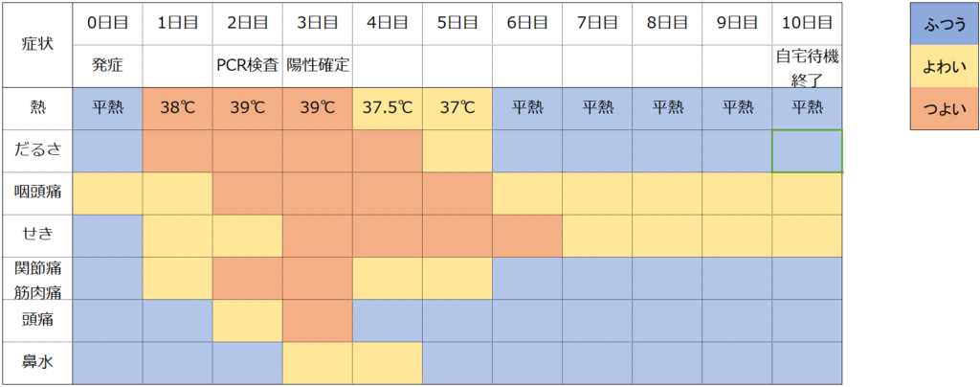
Task: Click the 自宅待機終了 cell
Action: pyautogui.click(x=808, y=66)
